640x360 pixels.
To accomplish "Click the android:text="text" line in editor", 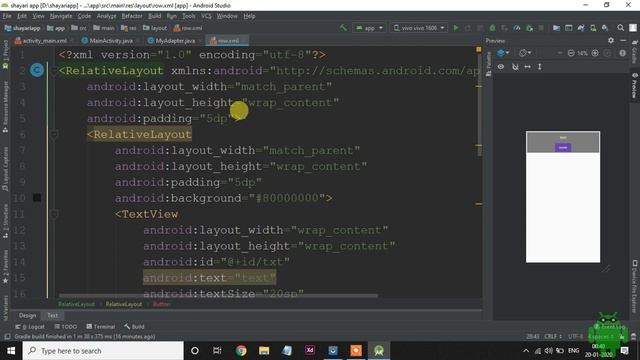I will pos(209,278).
